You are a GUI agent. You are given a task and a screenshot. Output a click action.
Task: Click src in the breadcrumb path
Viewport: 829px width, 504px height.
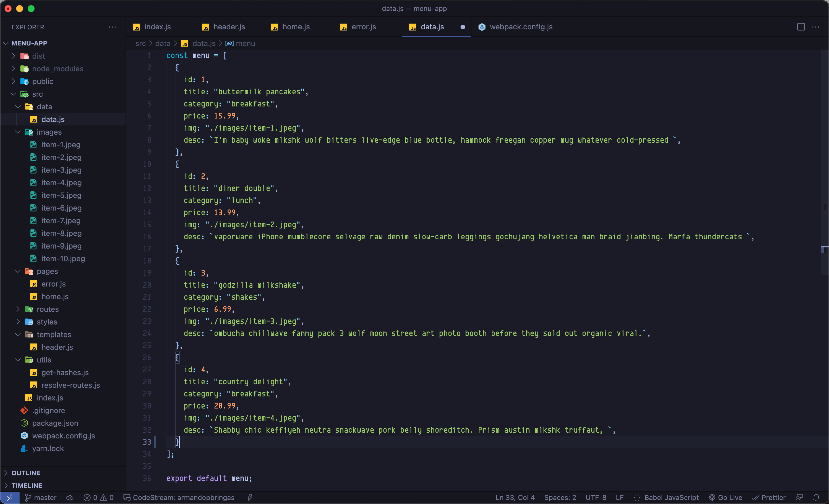point(141,43)
